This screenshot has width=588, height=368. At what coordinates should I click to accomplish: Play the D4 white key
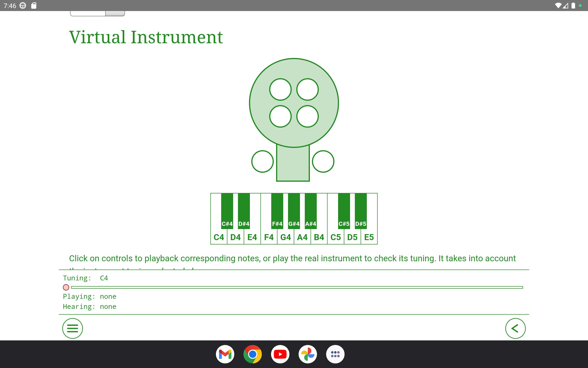[235, 237]
